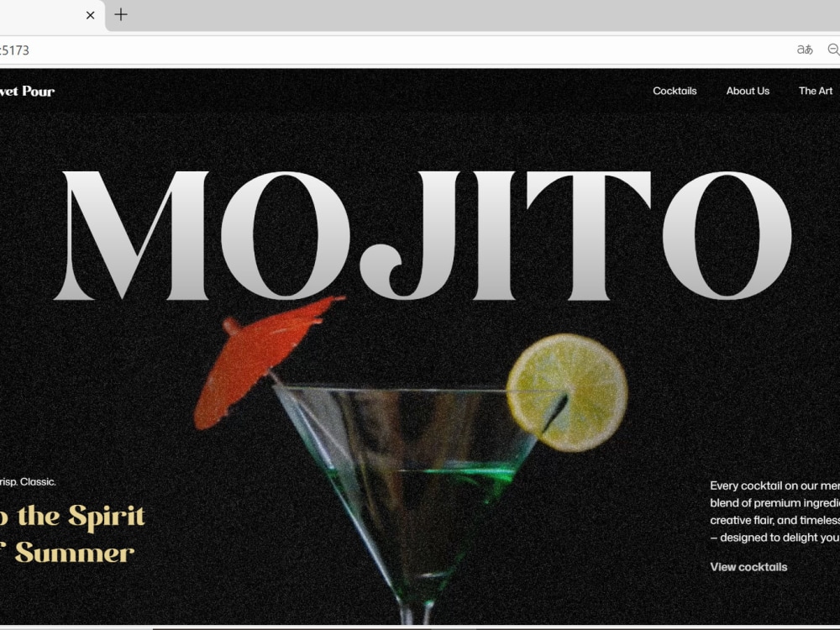Click the 'Every cocktail on our menu' paragraph

(774, 511)
